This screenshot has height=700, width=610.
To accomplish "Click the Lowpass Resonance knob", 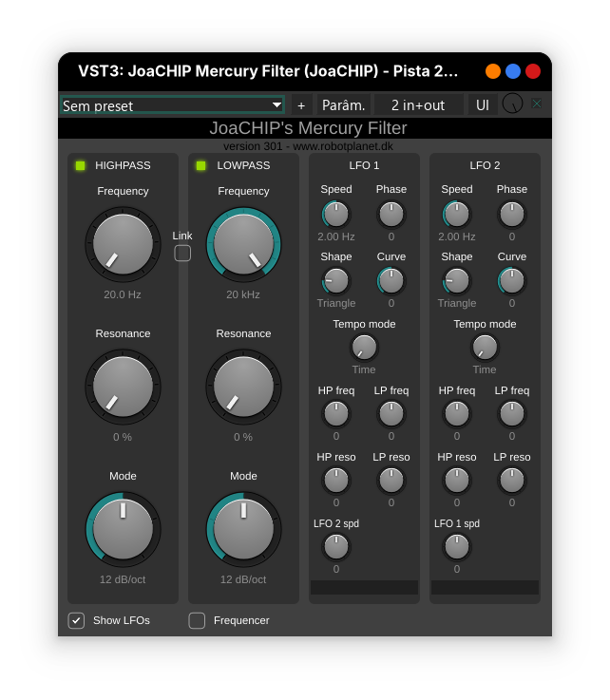I will coord(243,387).
